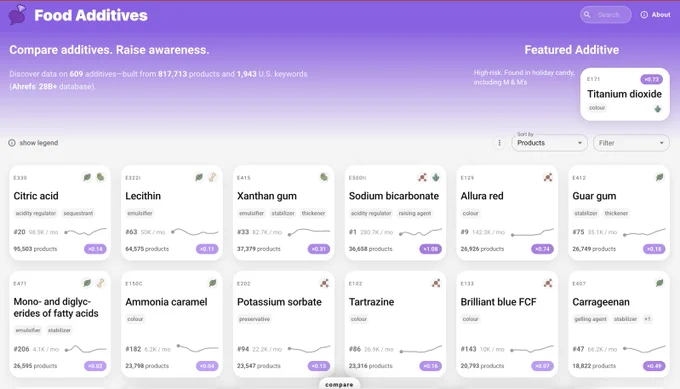This screenshot has height=389, width=680.
Task: Click the stabilizer tag on Guar gum card
Action: point(586,213)
